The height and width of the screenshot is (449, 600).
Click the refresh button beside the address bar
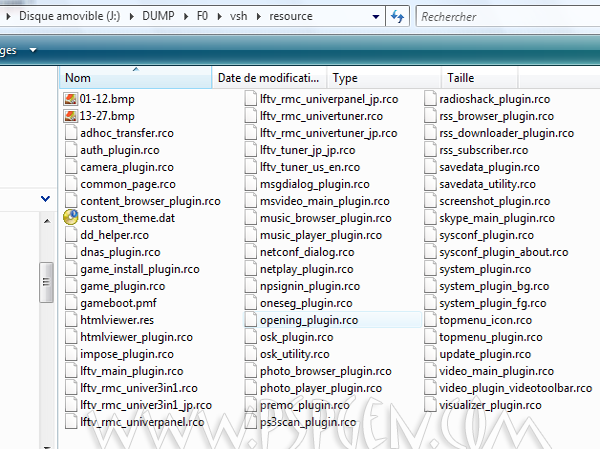coord(398,17)
